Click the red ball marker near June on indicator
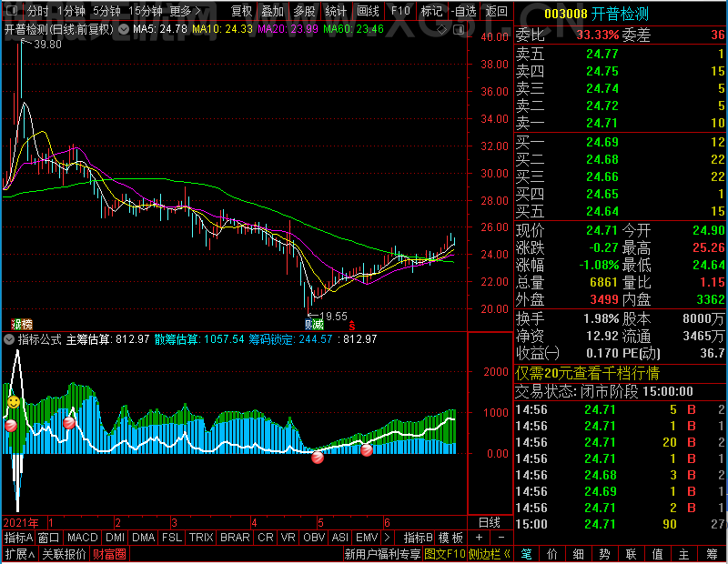The height and width of the screenshot is (564, 728). [367, 449]
